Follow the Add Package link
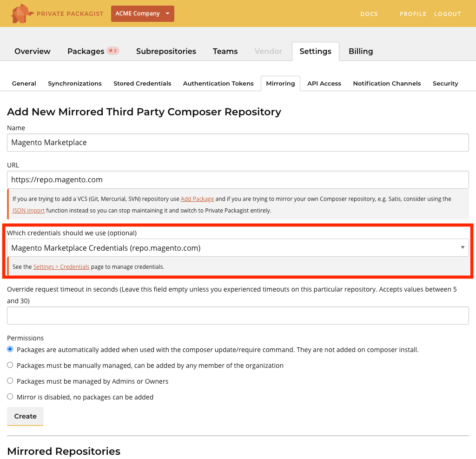 coord(197,199)
